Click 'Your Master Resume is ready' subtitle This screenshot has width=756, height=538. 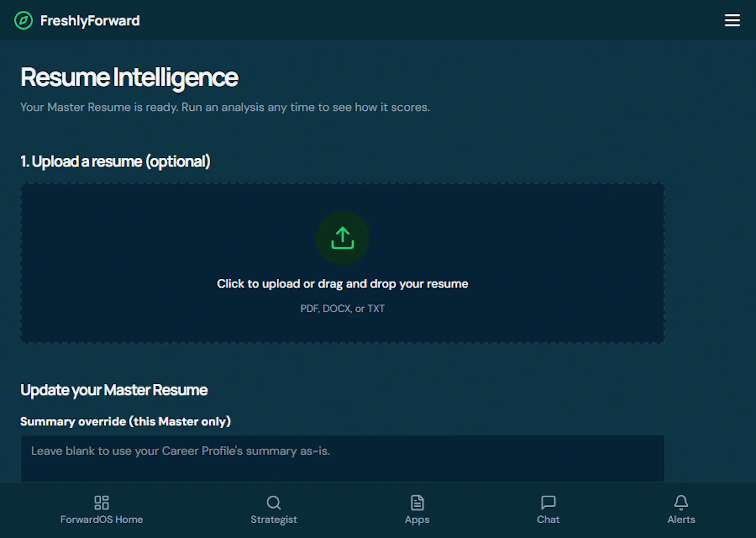(x=225, y=107)
